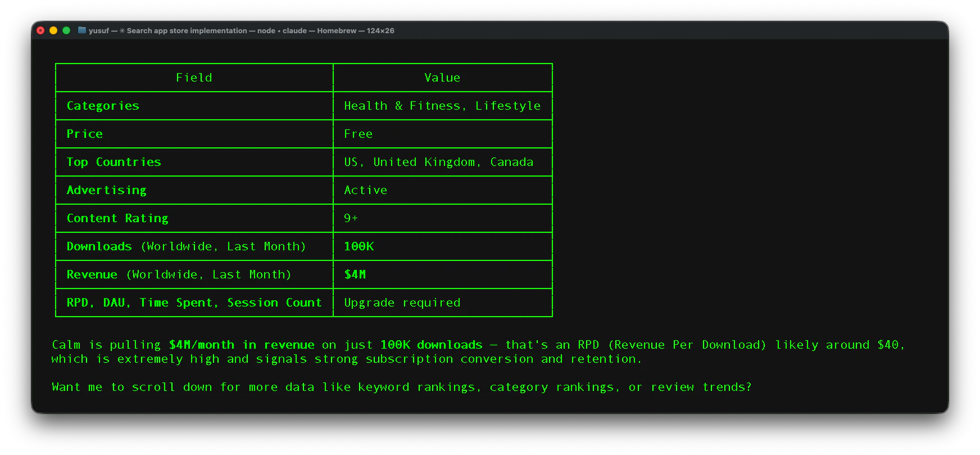Click 'US, United Kingdom, Canada' value
Viewport: 980px width, 455px height.
click(x=439, y=162)
